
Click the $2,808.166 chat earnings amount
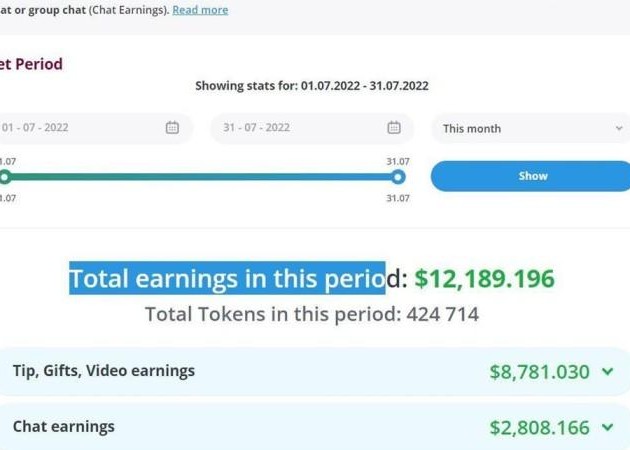[539, 428]
